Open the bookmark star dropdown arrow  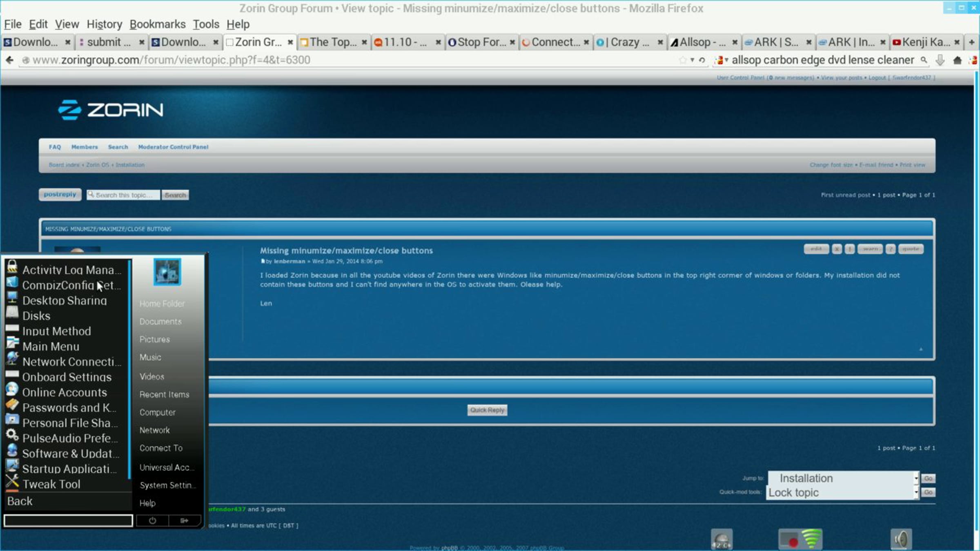[x=692, y=60]
